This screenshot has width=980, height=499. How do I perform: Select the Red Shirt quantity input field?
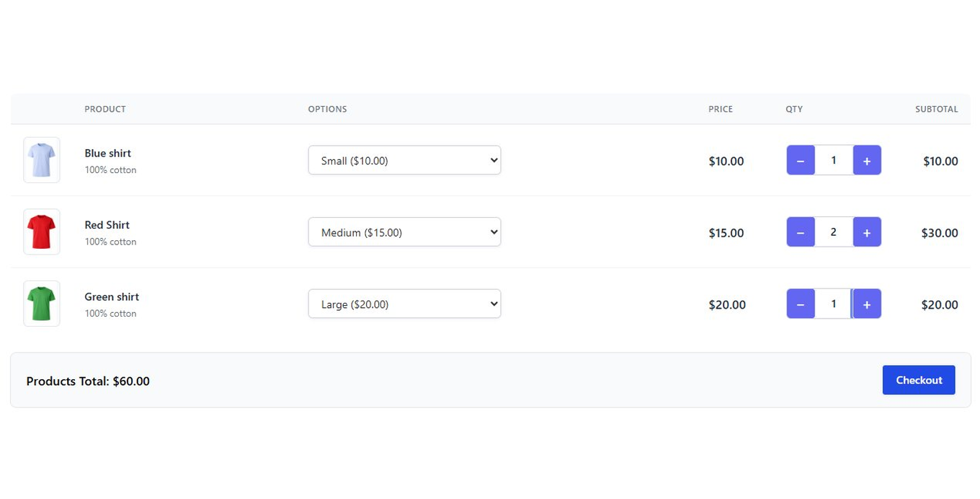834,232
